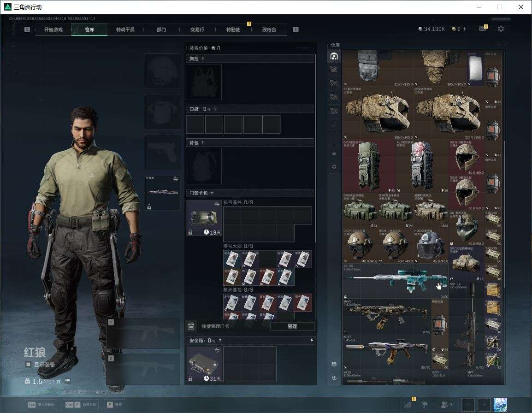This screenshot has width=532, height=413.
Task: Click the warehouse stack/sort layers icon
Action: click(334, 364)
